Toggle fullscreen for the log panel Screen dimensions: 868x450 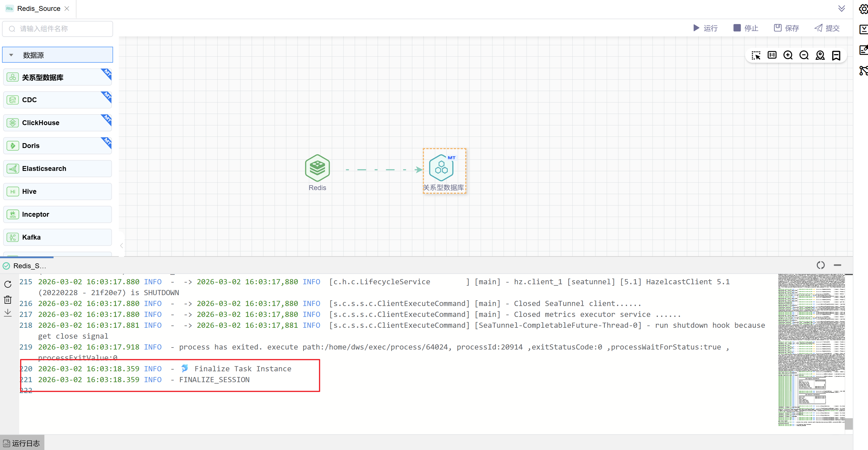820,265
